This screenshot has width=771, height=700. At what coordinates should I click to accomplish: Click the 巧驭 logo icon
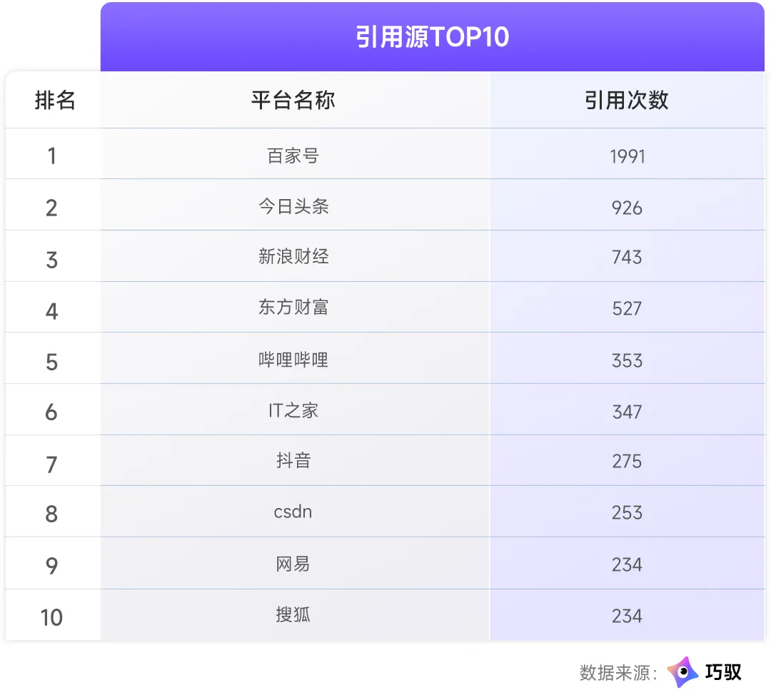pyautogui.click(x=682, y=672)
